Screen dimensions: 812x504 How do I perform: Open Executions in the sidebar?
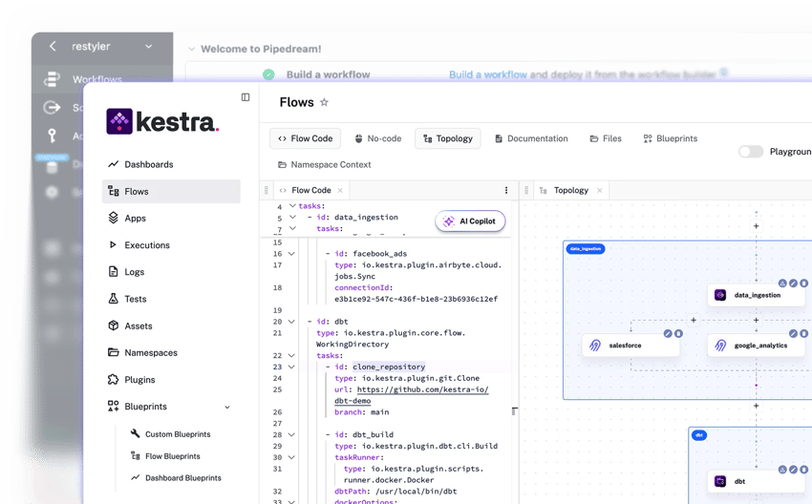click(146, 245)
